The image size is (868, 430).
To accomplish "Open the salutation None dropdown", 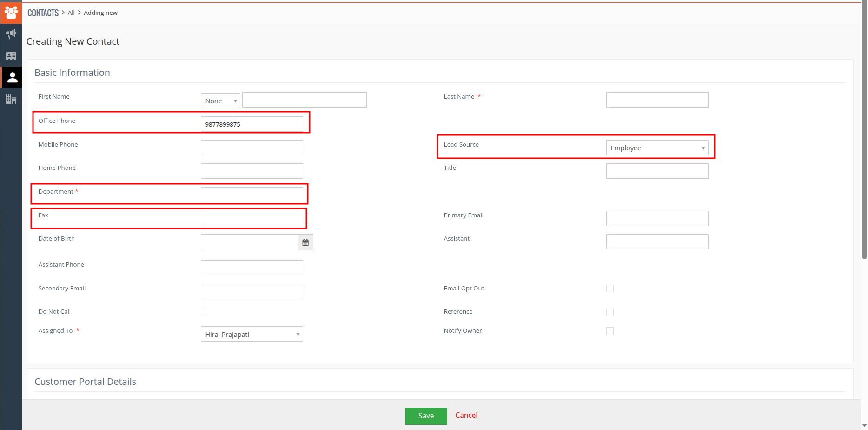I will [220, 101].
